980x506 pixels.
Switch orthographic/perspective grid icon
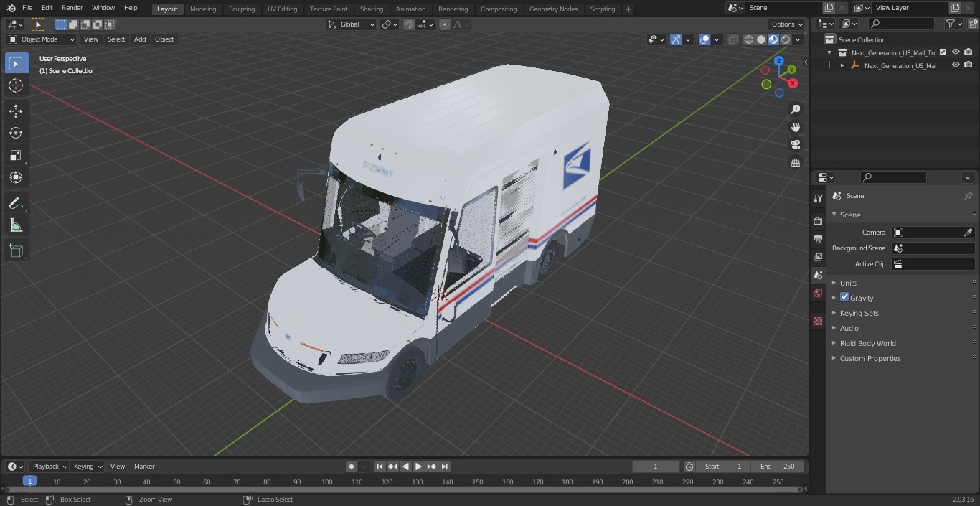[795, 163]
